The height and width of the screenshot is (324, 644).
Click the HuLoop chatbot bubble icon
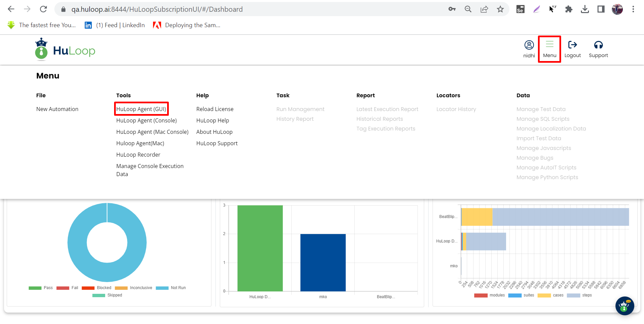pyautogui.click(x=624, y=306)
